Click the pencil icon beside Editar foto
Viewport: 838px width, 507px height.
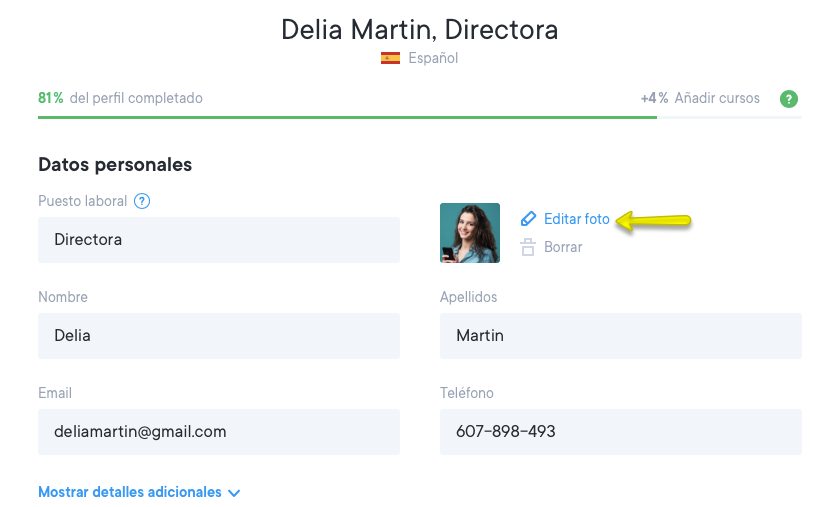[528, 219]
